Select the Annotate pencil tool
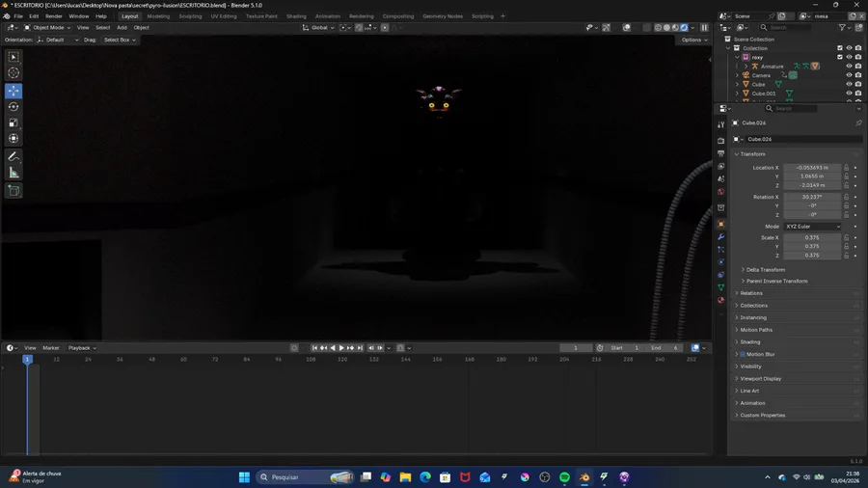This screenshot has height=488, width=868. pos(14,156)
